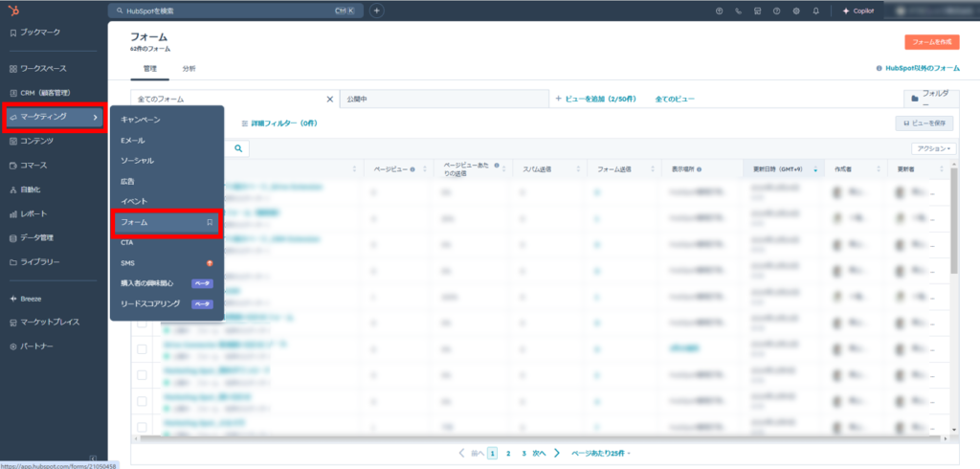Click the HubSpot sprocket logo
The width and height of the screenshot is (980, 469).
point(13,10)
